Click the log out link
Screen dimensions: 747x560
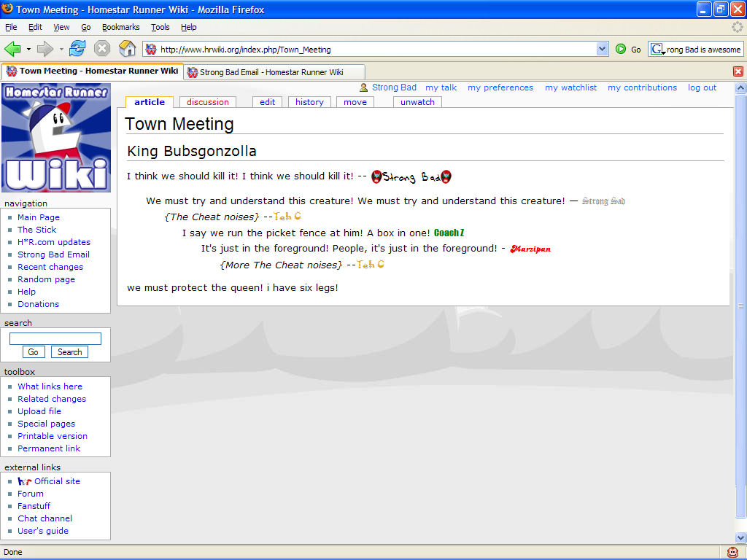[x=702, y=87]
